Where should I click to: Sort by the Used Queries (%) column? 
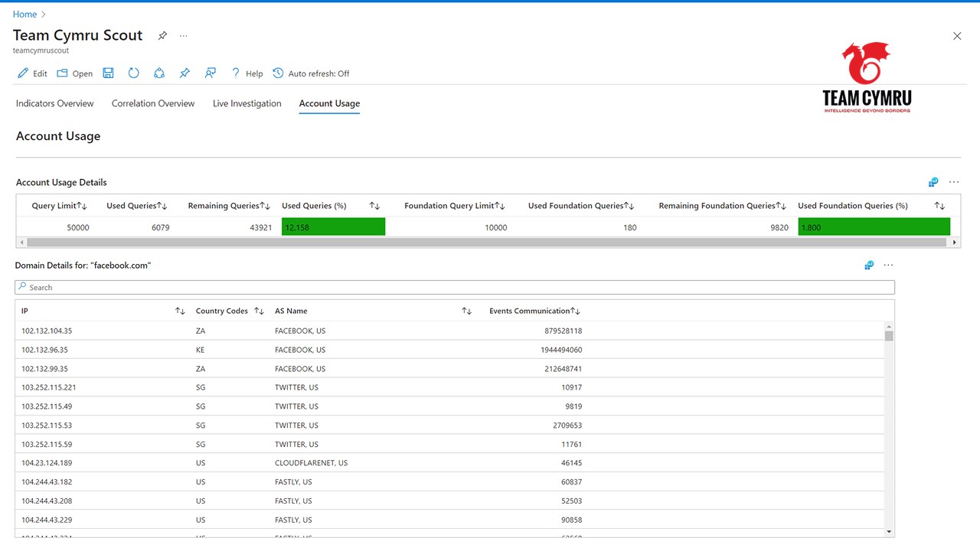point(332,206)
